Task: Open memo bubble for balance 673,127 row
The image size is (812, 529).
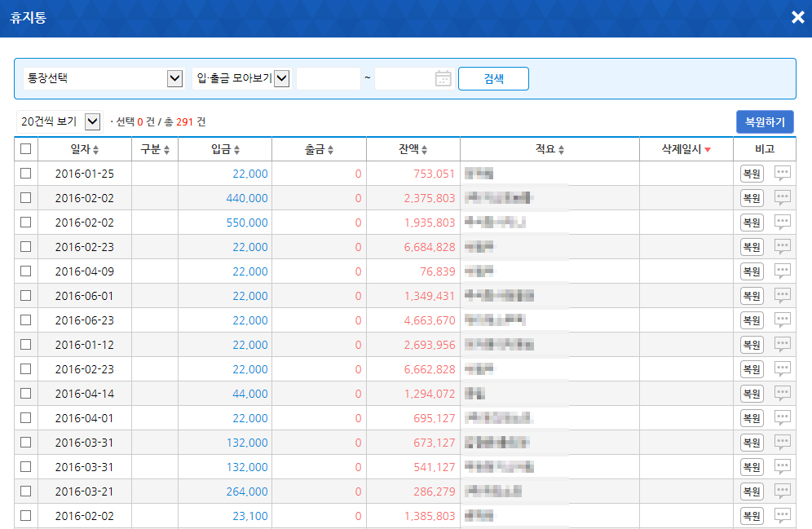Action: click(x=782, y=442)
